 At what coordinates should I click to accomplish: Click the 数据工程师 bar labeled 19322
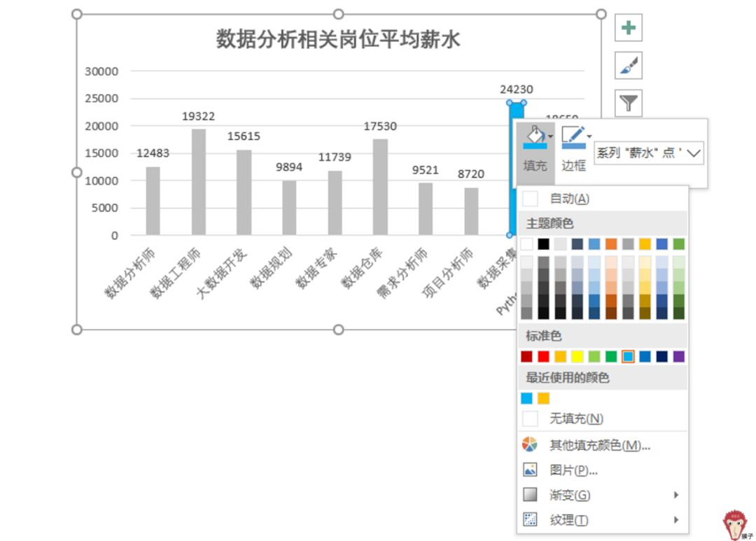click(x=198, y=182)
